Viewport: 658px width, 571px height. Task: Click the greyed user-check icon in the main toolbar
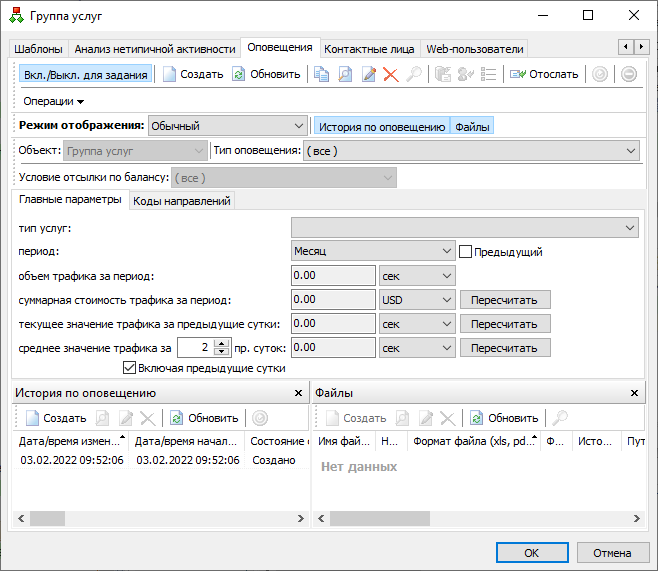[x=465, y=74]
